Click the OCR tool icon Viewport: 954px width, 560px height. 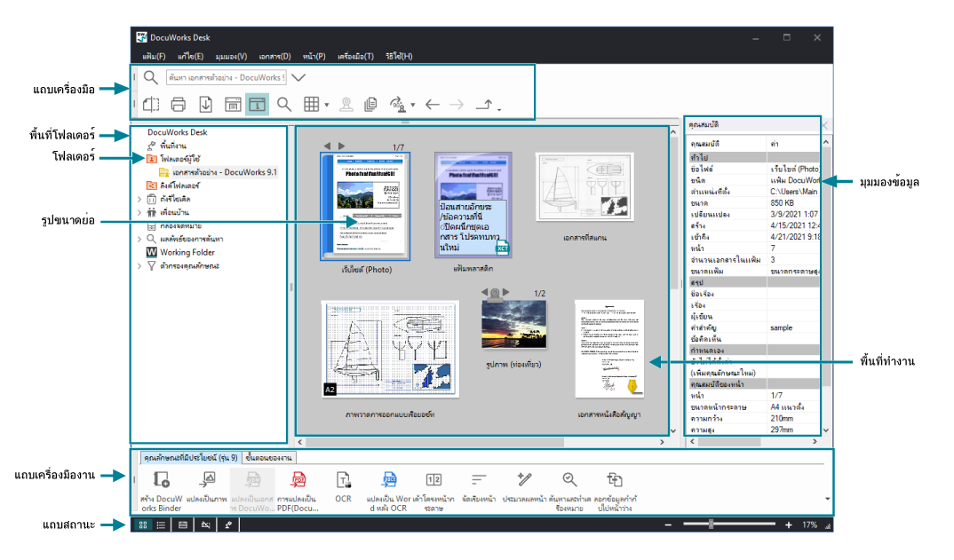click(x=343, y=480)
